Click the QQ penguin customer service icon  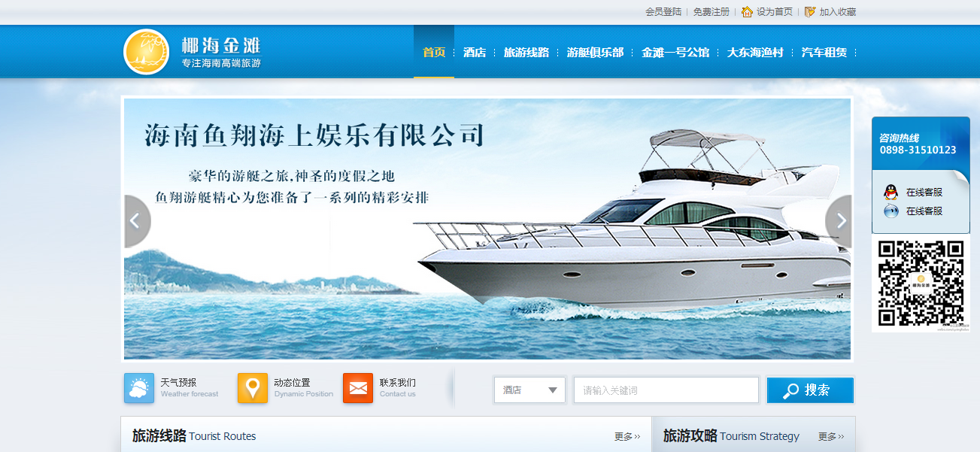coord(890,192)
